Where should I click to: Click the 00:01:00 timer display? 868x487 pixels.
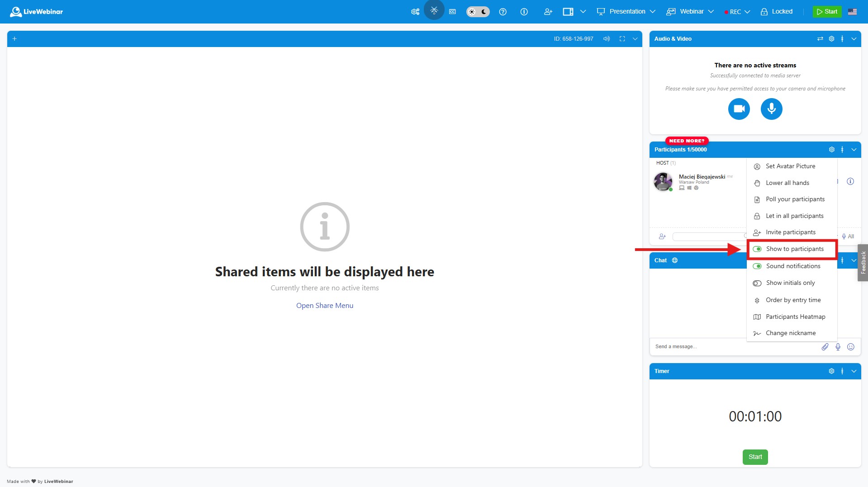pyautogui.click(x=755, y=416)
